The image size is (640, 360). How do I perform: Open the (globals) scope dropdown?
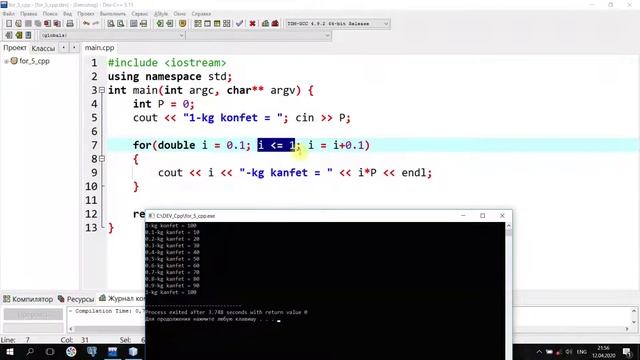click(112, 36)
